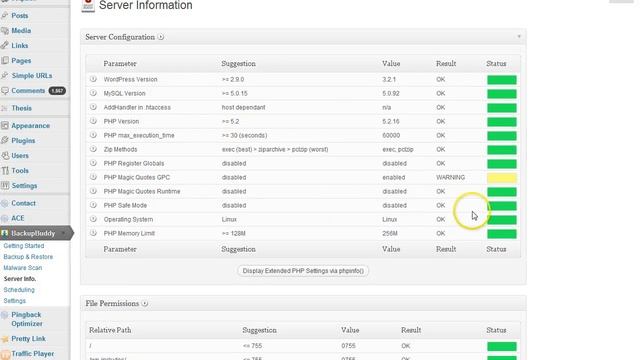Image resolution: width=640 pixels, height=360 pixels.
Task: Open the Posts menu
Action: pos(20,16)
